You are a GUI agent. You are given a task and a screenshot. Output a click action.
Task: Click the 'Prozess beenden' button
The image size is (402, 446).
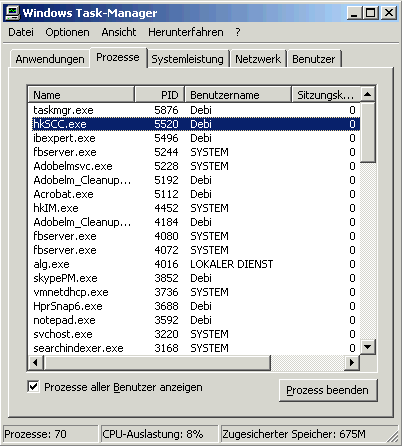coord(328,390)
